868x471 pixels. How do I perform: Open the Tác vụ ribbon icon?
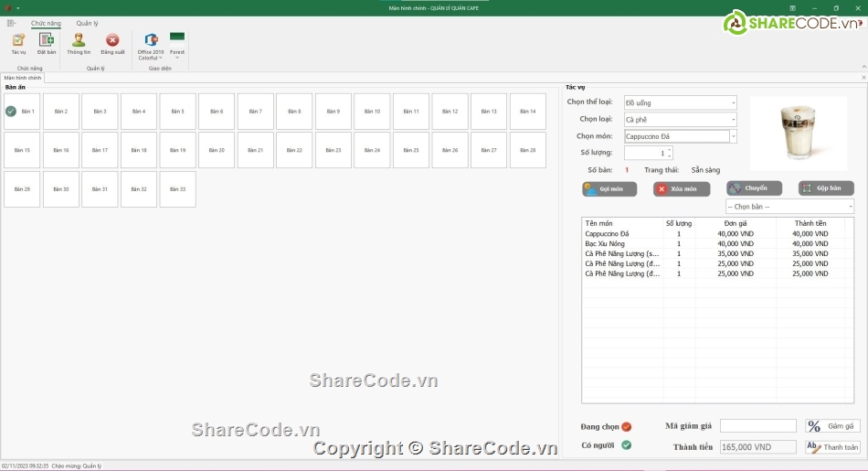18,42
